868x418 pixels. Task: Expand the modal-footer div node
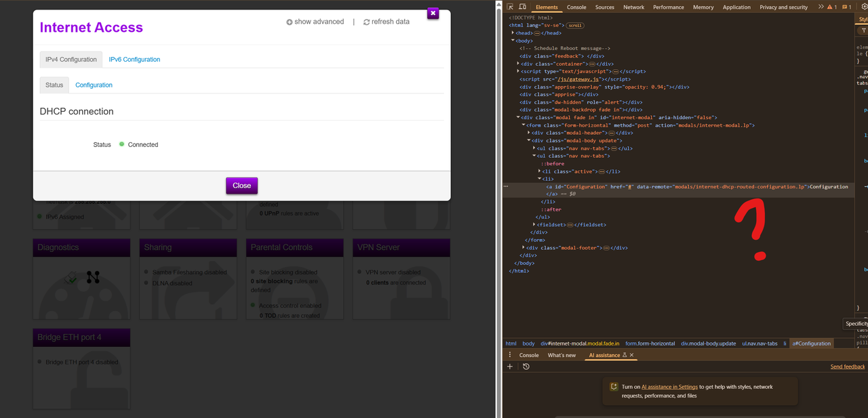pyautogui.click(x=524, y=247)
